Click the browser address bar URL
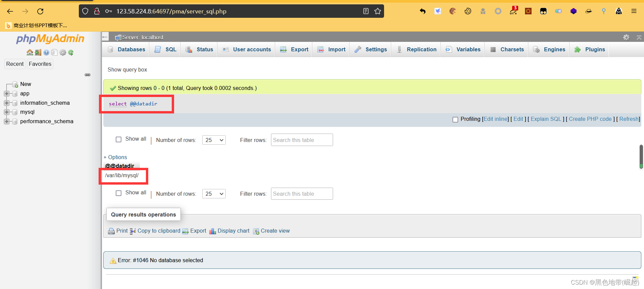The image size is (644, 289). pyautogui.click(x=171, y=11)
